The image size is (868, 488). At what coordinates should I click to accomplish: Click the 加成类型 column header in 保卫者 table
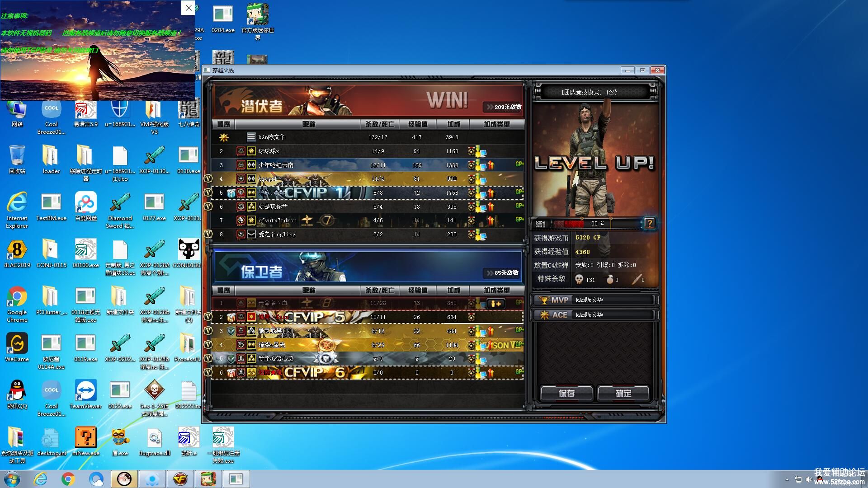pos(497,290)
